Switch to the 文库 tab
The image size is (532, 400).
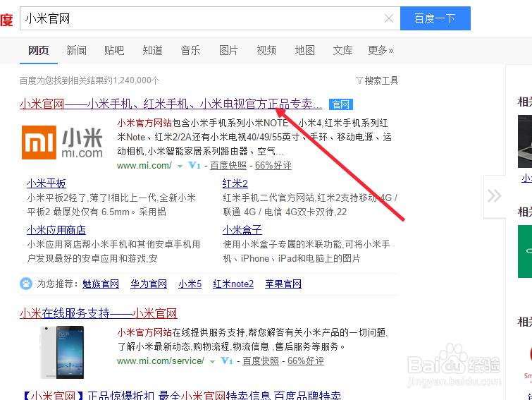(342, 50)
